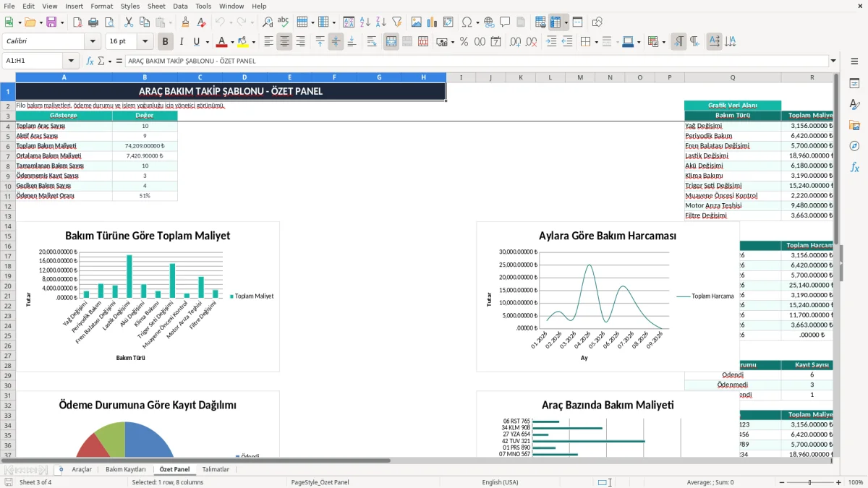This screenshot has width=868, height=488.
Task: Cut selection with scissors icon
Action: tap(128, 22)
